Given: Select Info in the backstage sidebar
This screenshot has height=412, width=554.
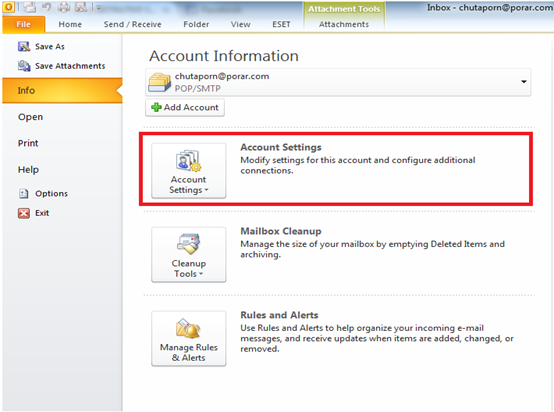Looking at the screenshot, I should pyautogui.click(x=62, y=90).
